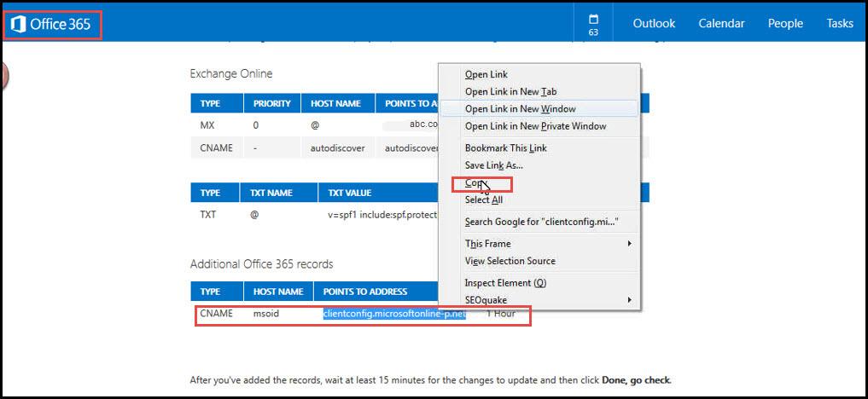
Task: Click the abc.co address in the MX row
Action: pos(424,124)
